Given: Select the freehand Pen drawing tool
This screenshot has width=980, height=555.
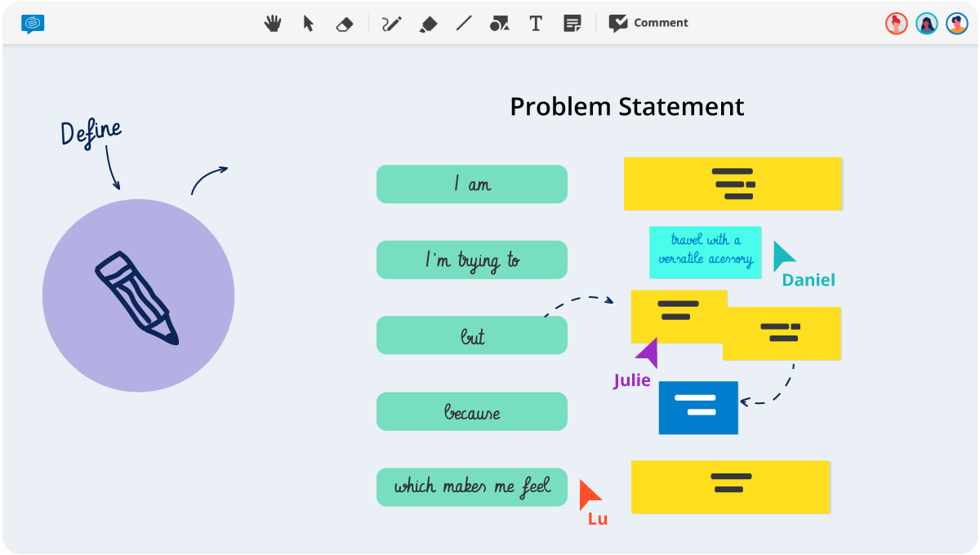Looking at the screenshot, I should click(x=392, y=24).
